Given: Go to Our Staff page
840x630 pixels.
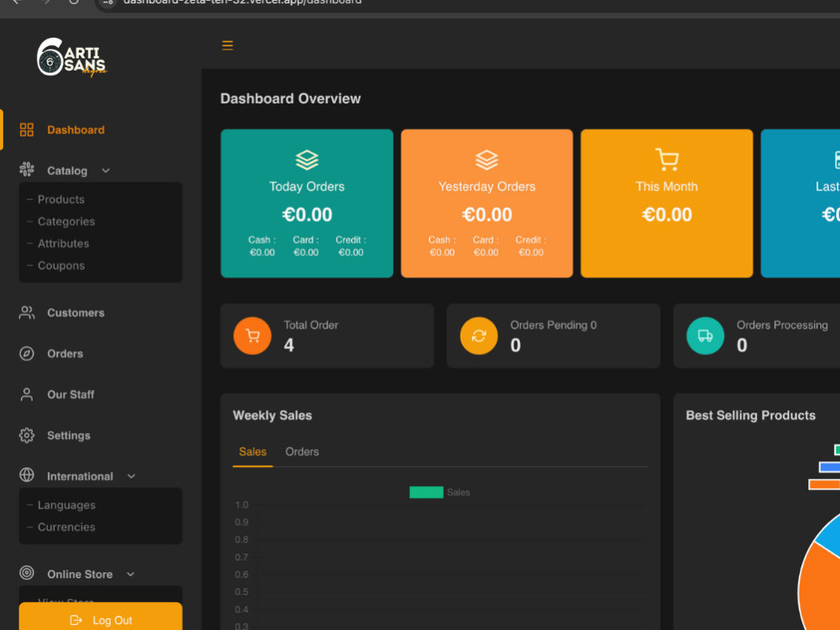Looking at the screenshot, I should coord(71,394).
